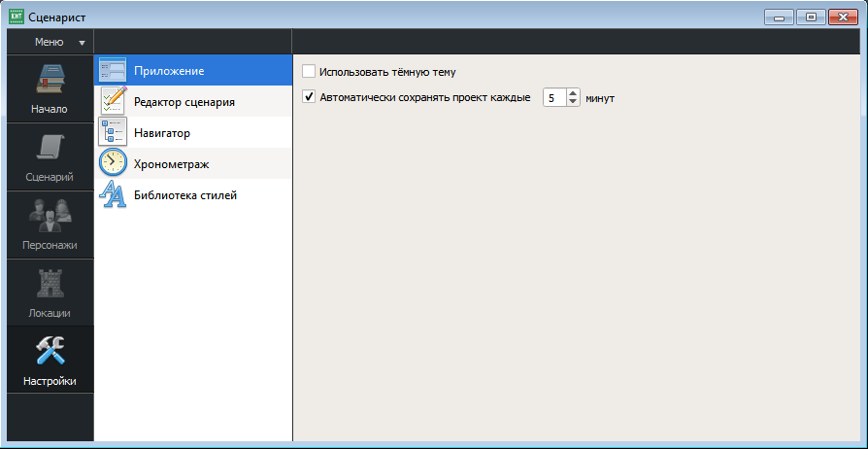Open the Персонажи people icon

tap(50, 215)
